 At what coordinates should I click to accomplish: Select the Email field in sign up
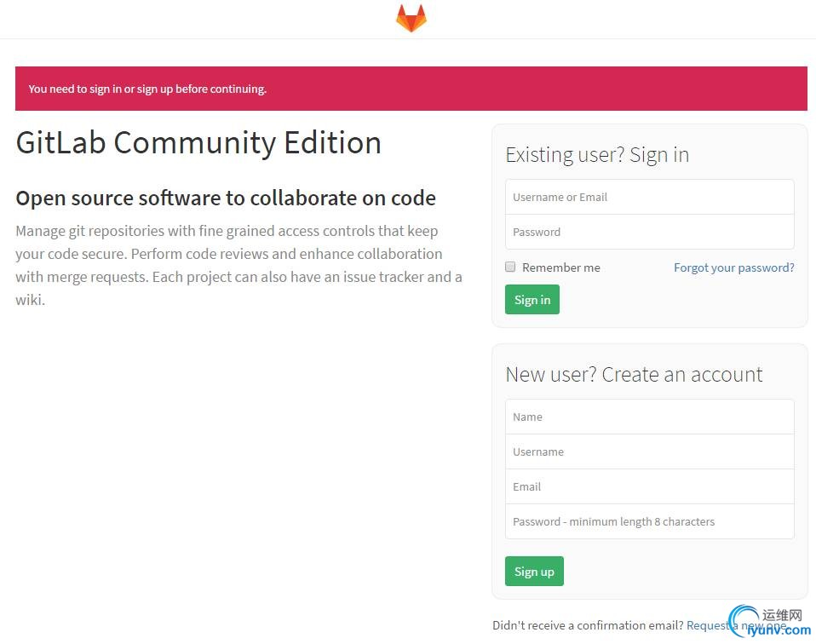point(649,486)
